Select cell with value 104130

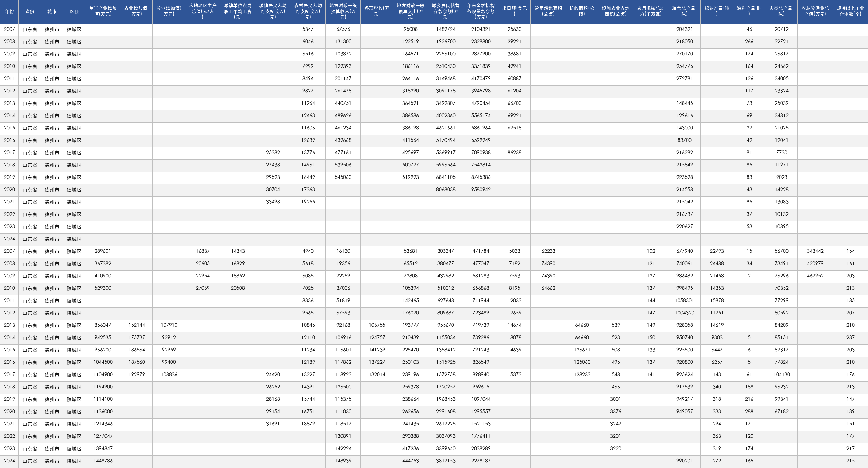pyautogui.click(x=781, y=375)
